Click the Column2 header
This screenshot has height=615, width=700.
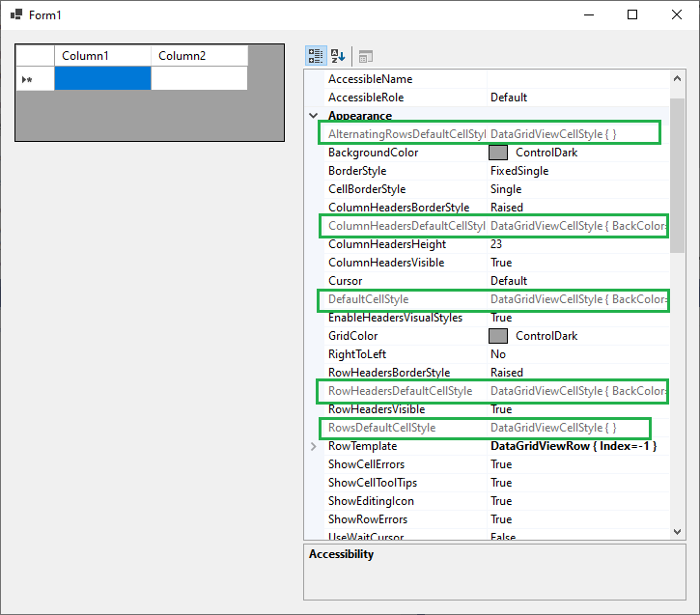tap(199, 56)
